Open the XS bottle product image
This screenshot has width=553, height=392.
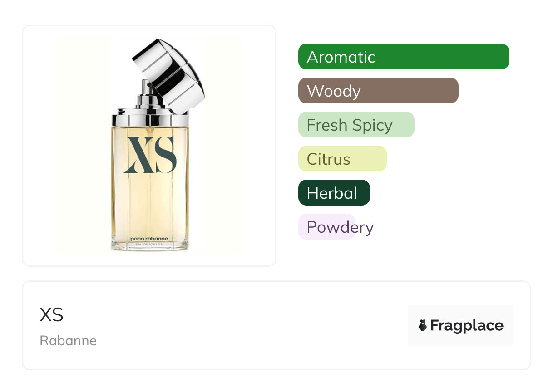[x=149, y=146]
